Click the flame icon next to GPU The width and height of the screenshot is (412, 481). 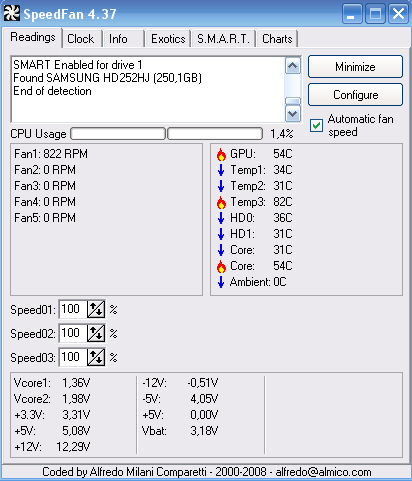point(221,154)
